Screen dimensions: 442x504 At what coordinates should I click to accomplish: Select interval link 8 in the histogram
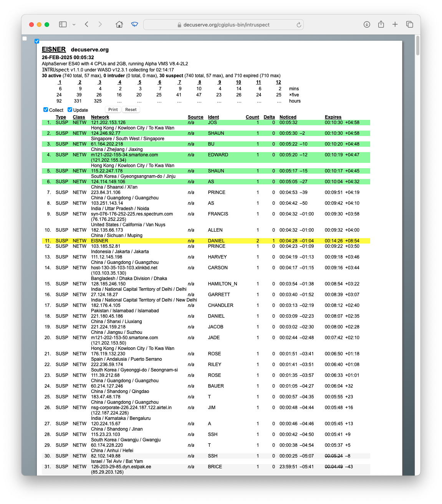199,82
